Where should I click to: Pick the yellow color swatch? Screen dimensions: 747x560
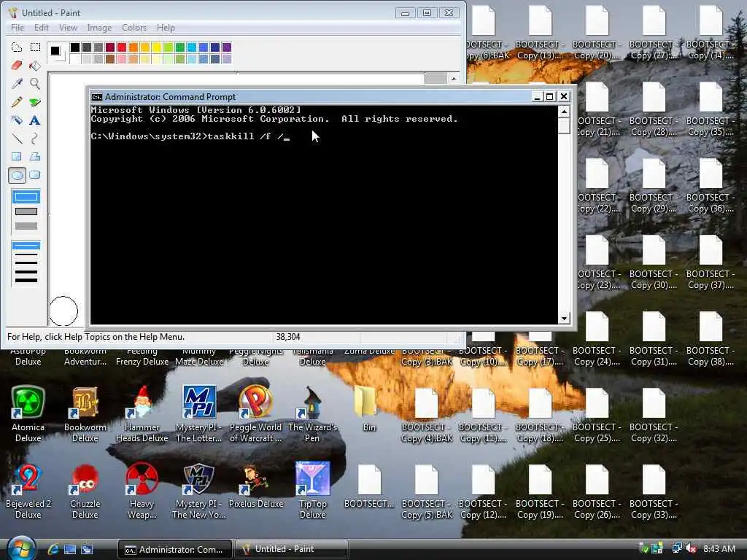pyautogui.click(x=156, y=47)
